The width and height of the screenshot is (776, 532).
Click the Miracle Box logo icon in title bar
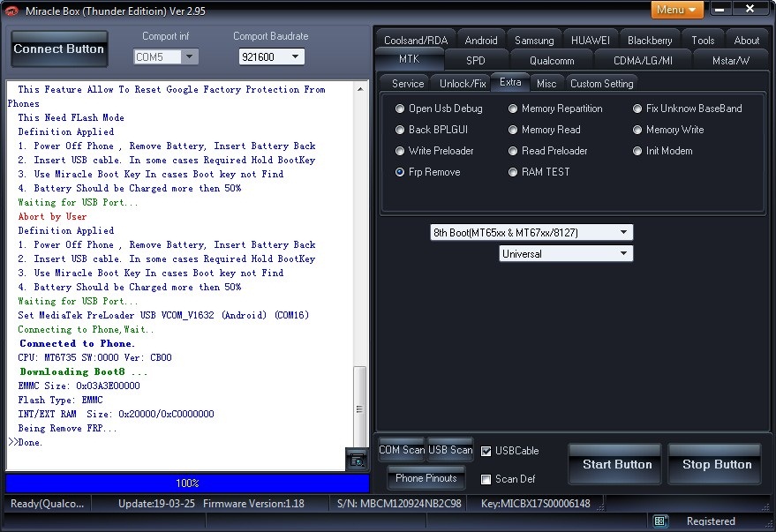coord(11,11)
